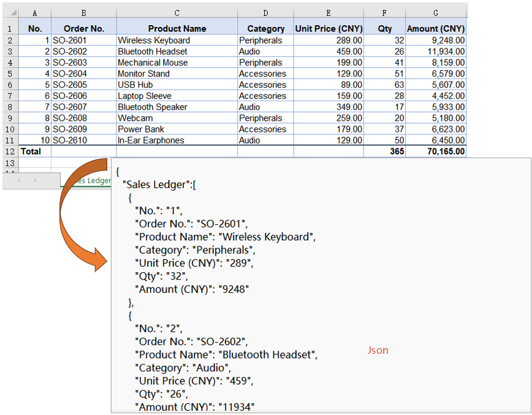
Task: Select row 12 header
Action: [10, 151]
